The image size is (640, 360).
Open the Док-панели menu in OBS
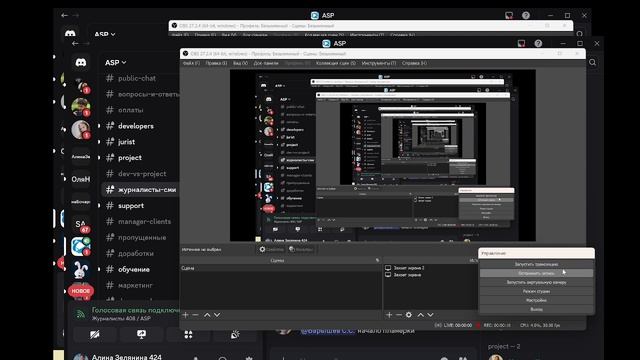(x=266, y=63)
